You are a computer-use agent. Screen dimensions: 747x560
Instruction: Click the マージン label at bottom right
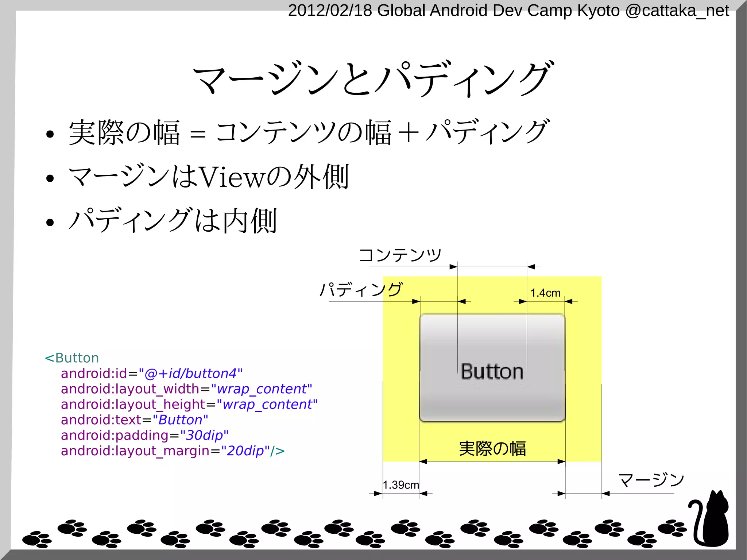651,479
